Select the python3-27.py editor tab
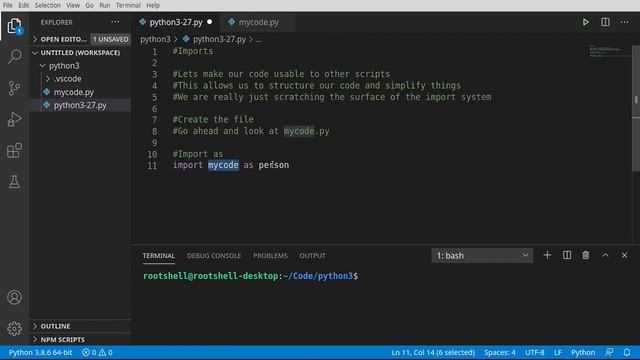This screenshot has height=360, width=640. pos(176,22)
